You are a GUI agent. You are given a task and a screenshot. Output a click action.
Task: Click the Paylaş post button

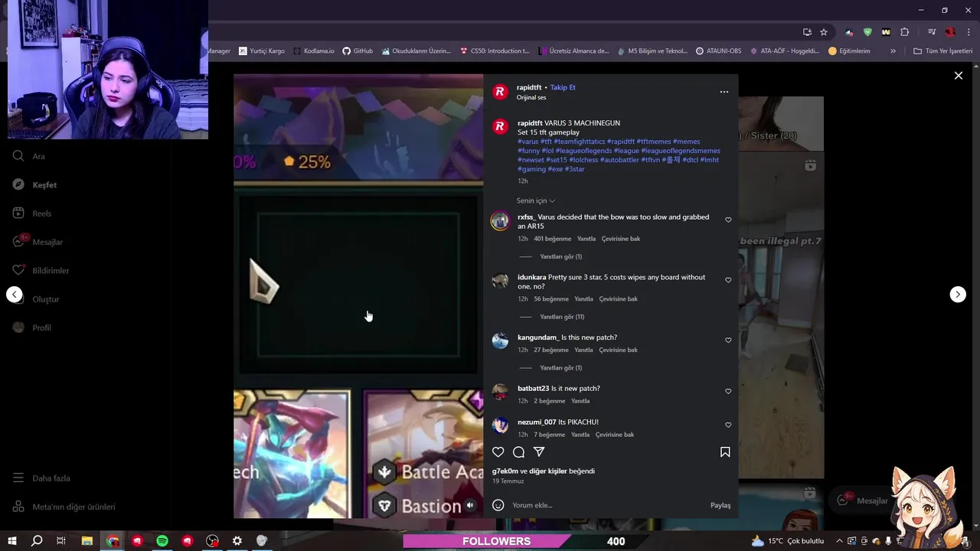click(x=720, y=505)
